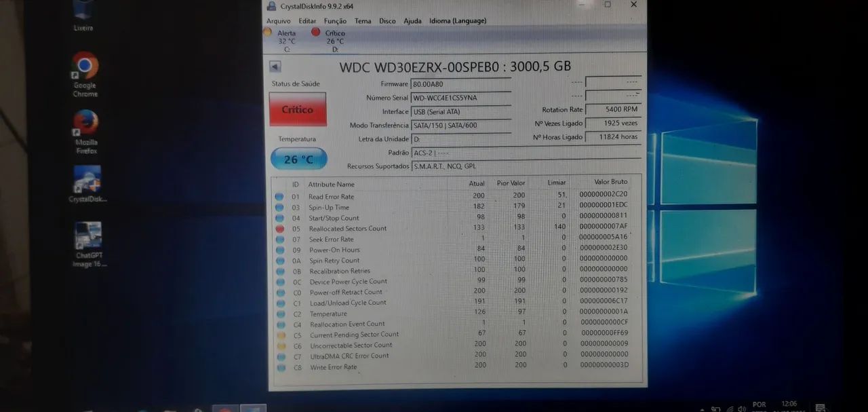The height and width of the screenshot is (412, 868).
Task: Select the Seek Error Rate attribute name
Action: click(x=332, y=239)
